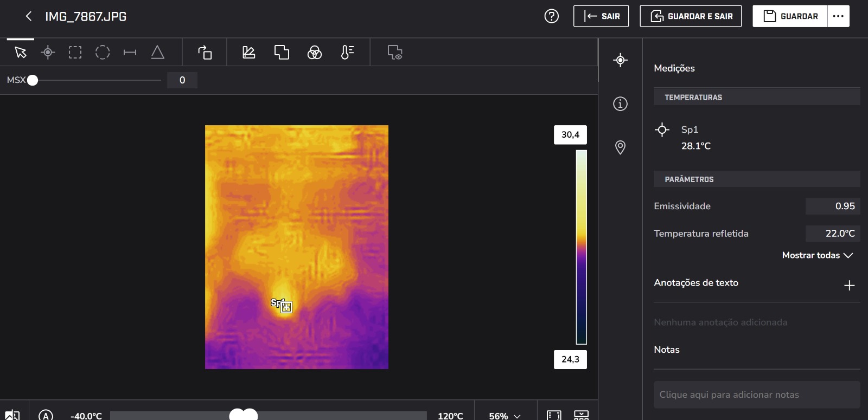Open the image edit pencil tool
Image resolution: width=868 pixels, height=420 pixels.
point(248,53)
